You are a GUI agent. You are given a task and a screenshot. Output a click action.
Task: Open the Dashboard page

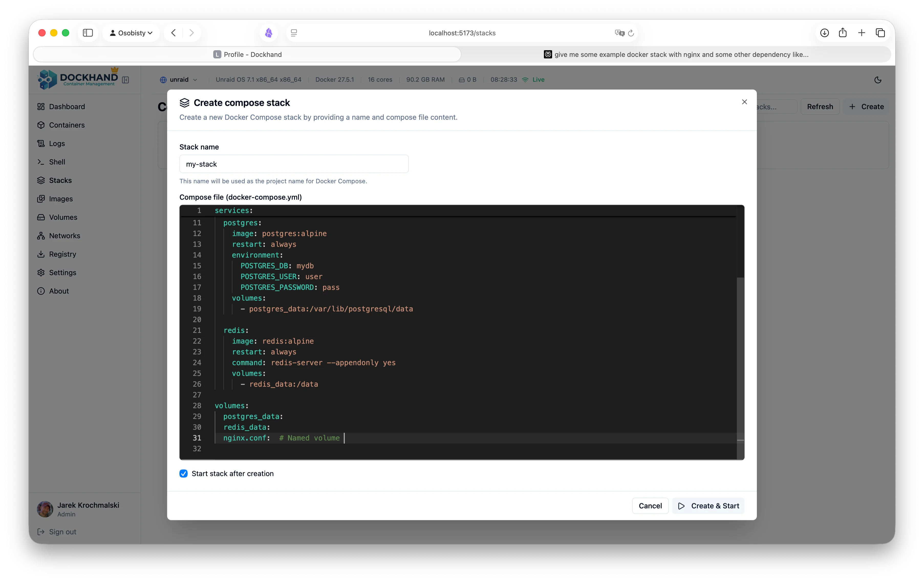coord(66,106)
